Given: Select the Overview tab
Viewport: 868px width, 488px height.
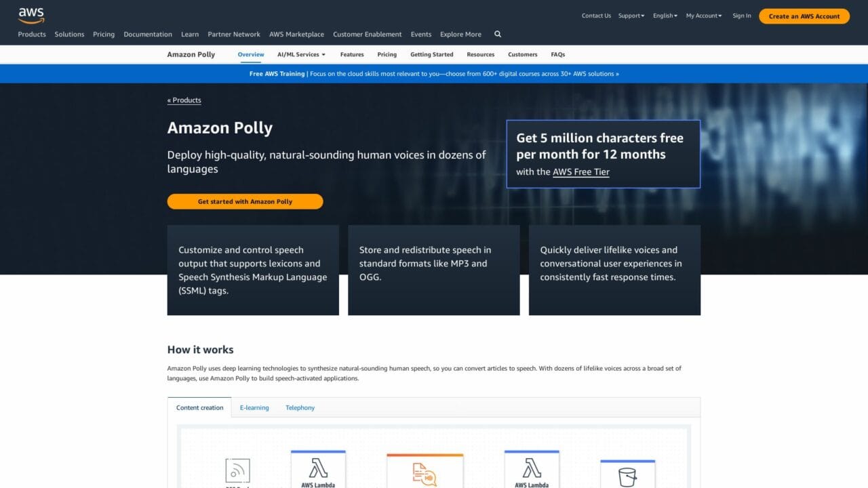Looking at the screenshot, I should click(250, 54).
